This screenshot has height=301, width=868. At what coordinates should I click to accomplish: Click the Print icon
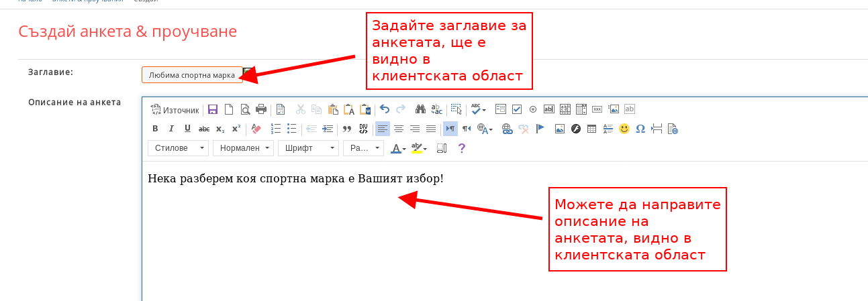[x=261, y=109]
